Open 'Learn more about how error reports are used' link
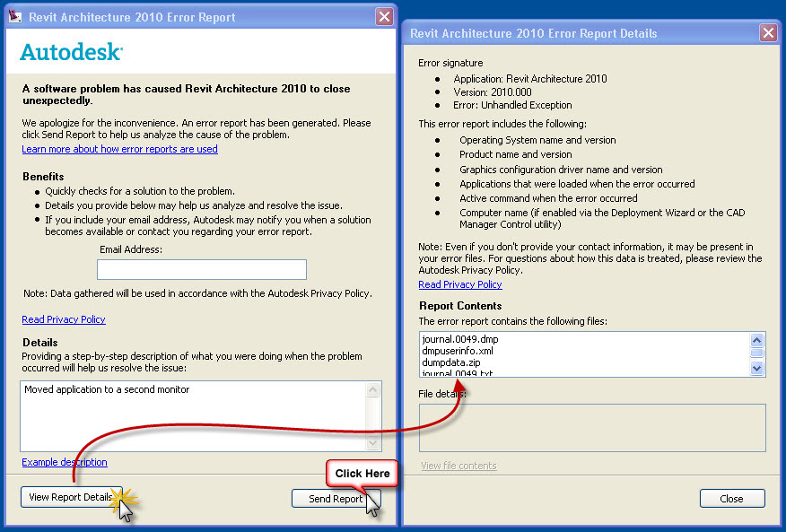 pos(120,149)
